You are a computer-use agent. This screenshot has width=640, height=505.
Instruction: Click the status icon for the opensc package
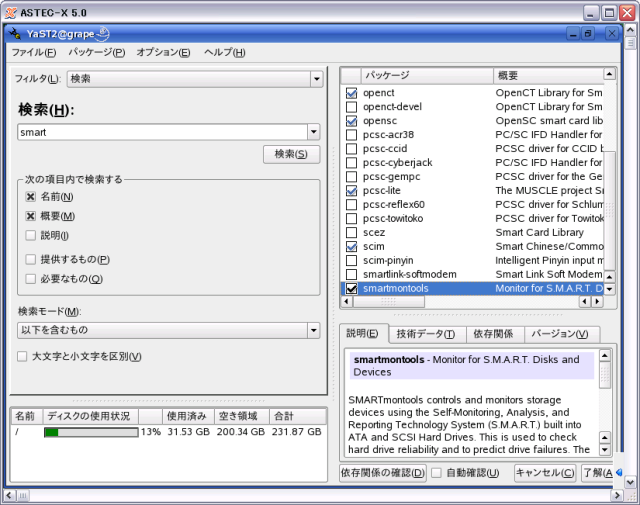351,120
